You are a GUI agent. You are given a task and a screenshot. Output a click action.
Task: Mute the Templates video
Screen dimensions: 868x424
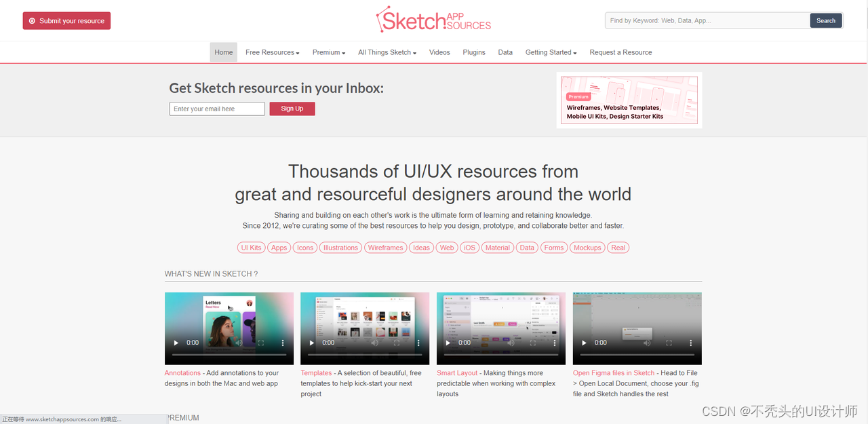point(375,343)
